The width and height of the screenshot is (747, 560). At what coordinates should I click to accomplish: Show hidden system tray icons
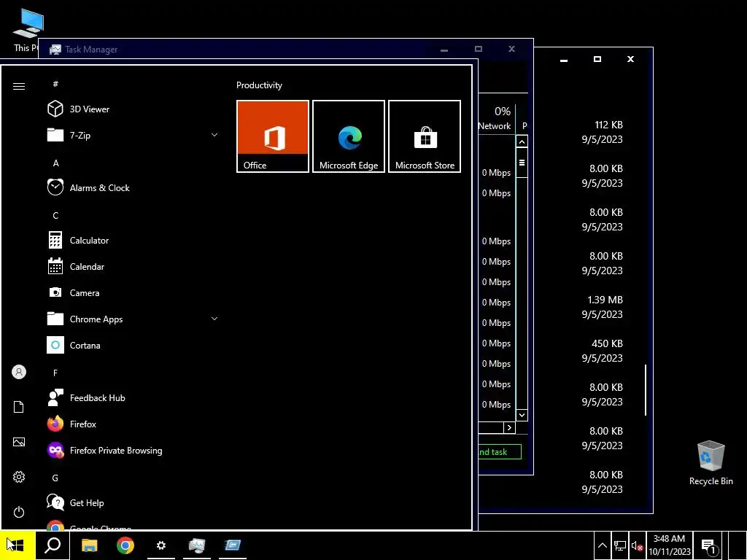602,545
